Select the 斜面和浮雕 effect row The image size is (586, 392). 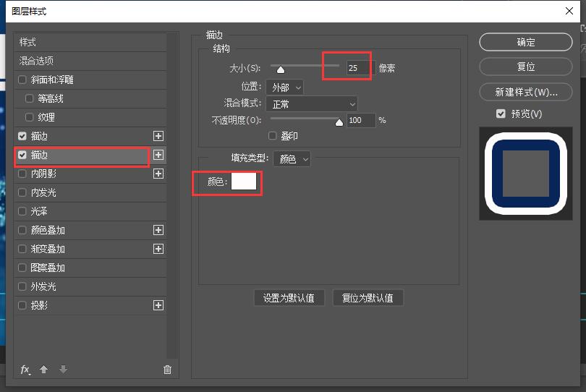pos(90,80)
